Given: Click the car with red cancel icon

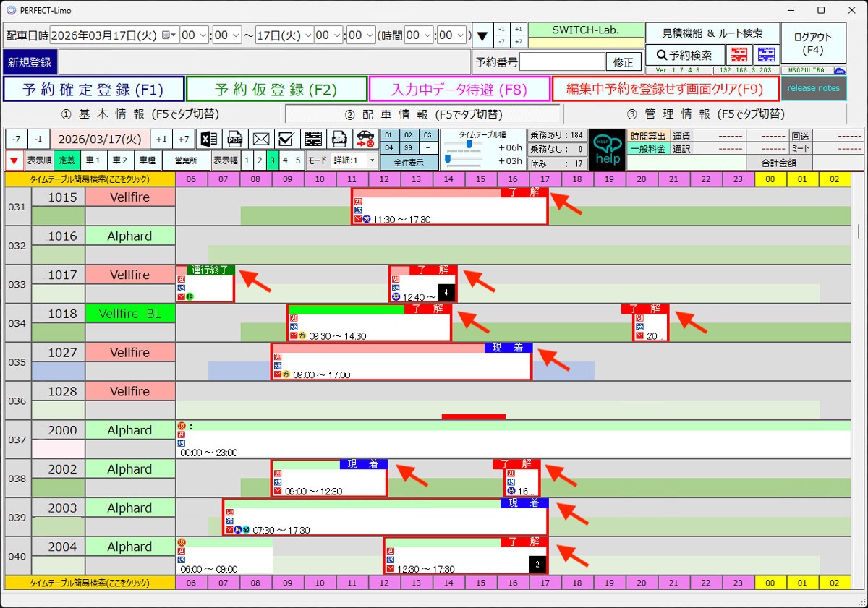Looking at the screenshot, I should point(365,140).
